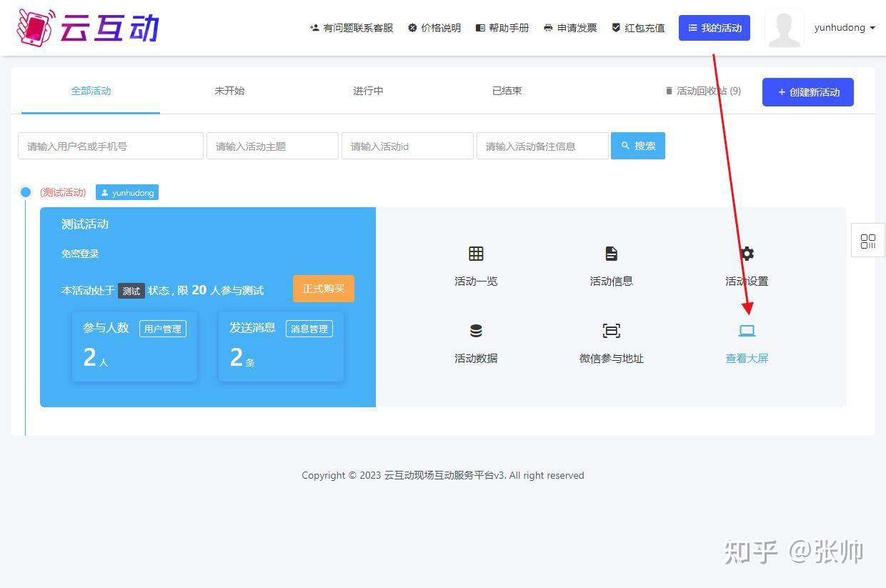Switch to the 已结束 tab
This screenshot has height=588, width=886.
(x=507, y=91)
